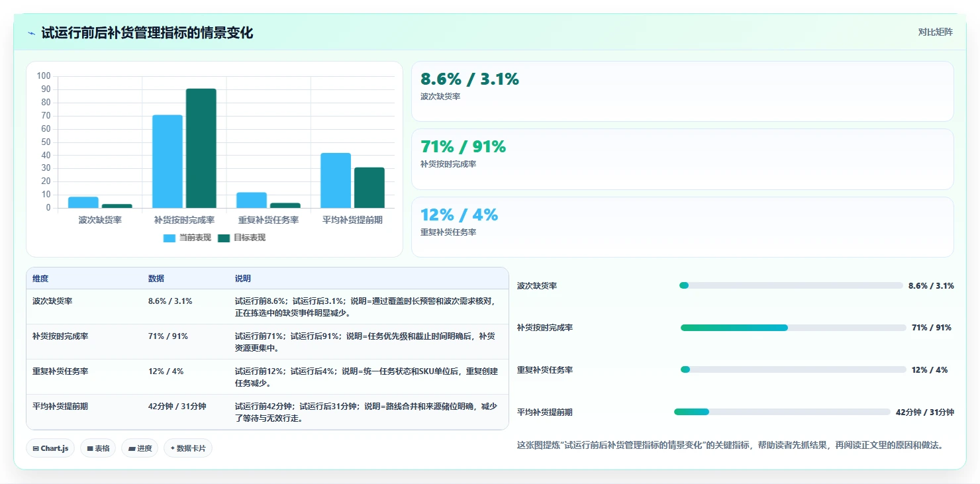Image resolution: width=980 pixels, height=484 pixels.
Task: Click the 平均补货提前期 label in the progress list
Action: 545,412
